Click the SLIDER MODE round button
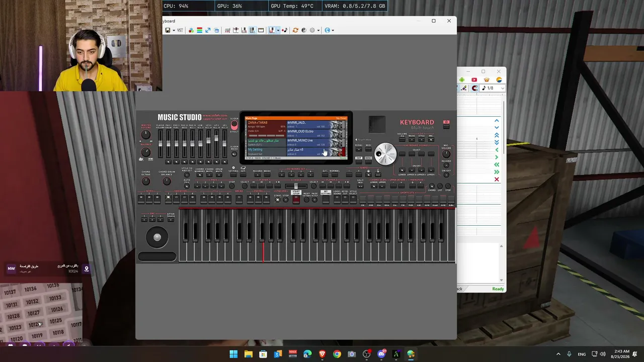The width and height of the screenshot is (644, 362). [x=234, y=154]
